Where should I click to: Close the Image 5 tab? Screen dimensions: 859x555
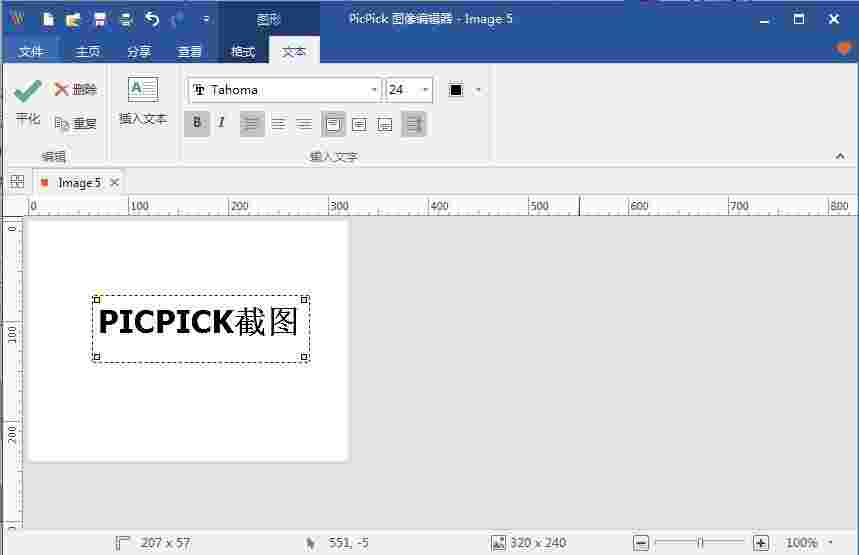pyautogui.click(x=114, y=182)
